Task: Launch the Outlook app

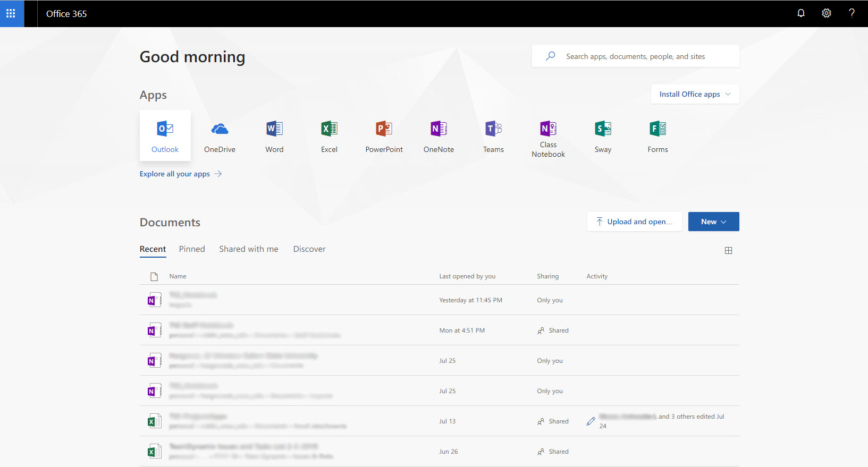Action: [165, 135]
